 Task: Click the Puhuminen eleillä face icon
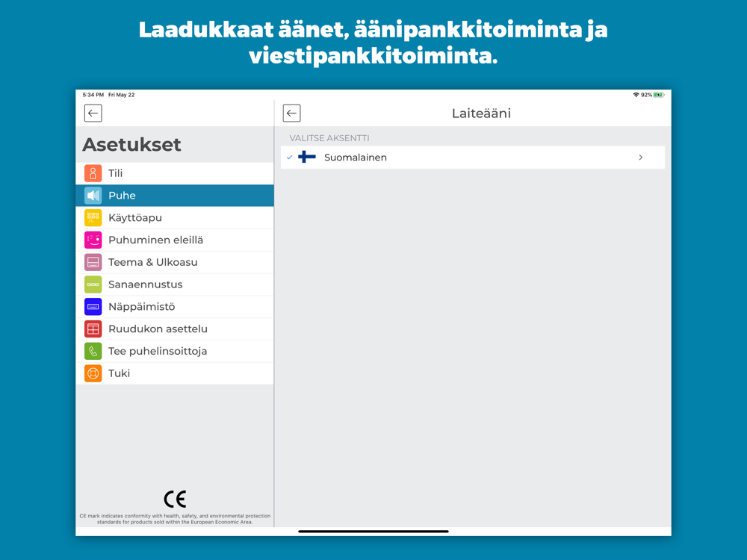click(x=93, y=240)
